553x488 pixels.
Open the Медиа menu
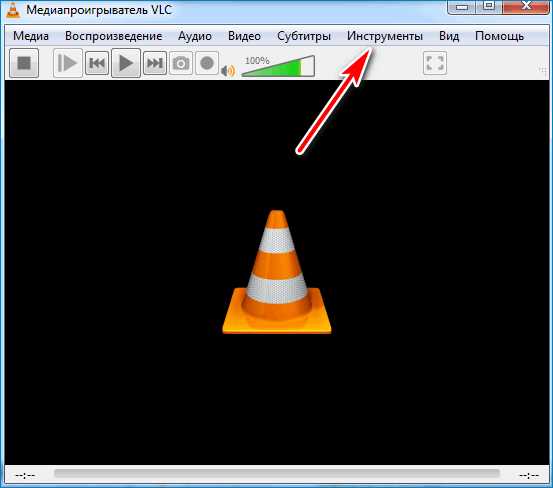[31, 36]
